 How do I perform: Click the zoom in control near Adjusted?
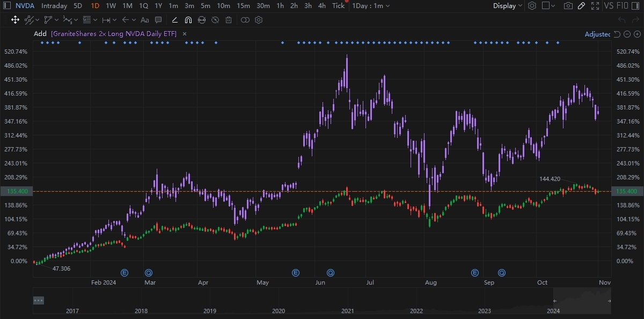638,34
